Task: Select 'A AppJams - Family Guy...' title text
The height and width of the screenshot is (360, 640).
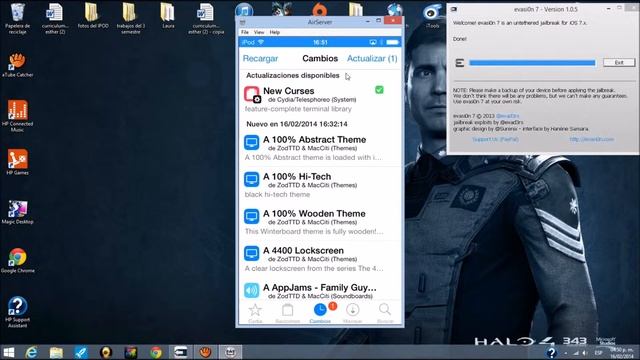Action: [320, 287]
